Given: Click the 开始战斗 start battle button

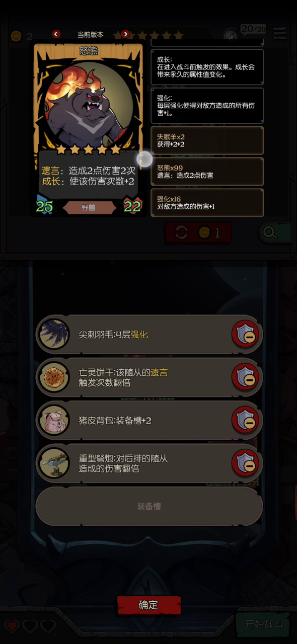Looking at the screenshot, I should (264, 625).
